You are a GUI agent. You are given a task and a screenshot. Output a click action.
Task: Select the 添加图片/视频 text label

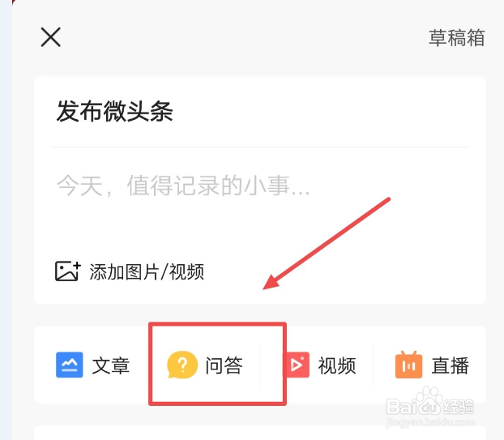coord(147,272)
